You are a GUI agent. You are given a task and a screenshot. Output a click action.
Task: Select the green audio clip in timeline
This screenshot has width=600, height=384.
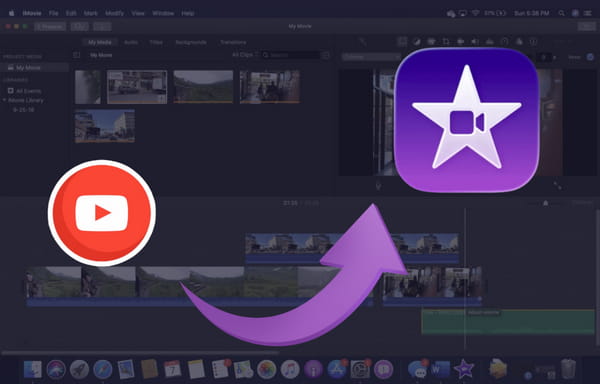[x=507, y=321]
